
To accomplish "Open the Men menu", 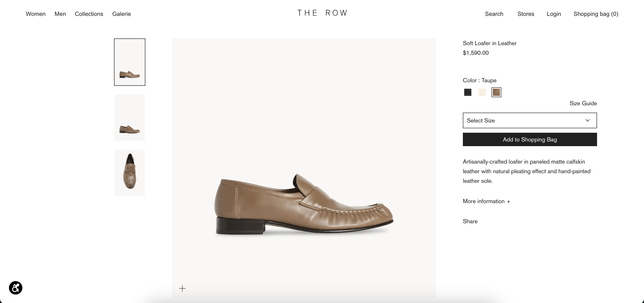I will pyautogui.click(x=60, y=14).
